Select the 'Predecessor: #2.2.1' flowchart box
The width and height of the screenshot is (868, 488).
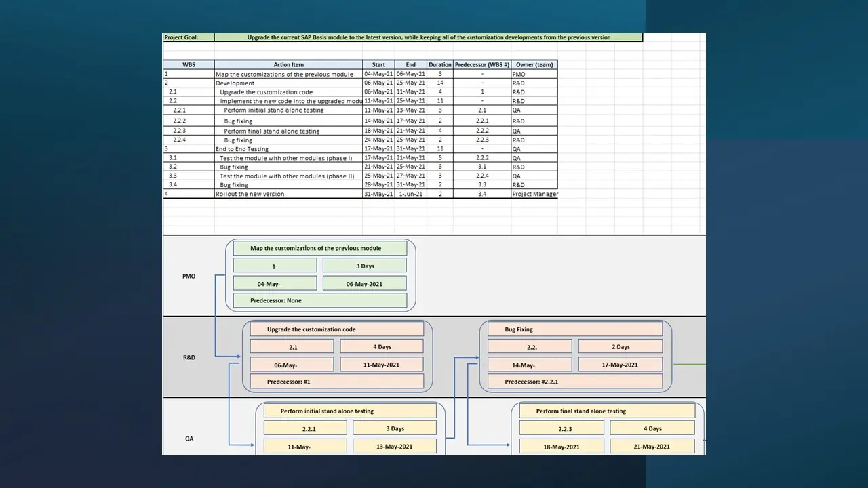574,382
